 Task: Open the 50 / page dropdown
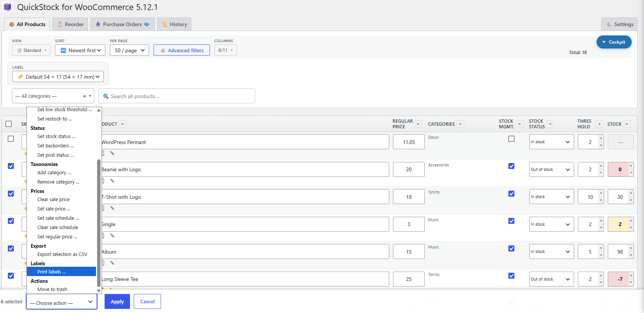129,50
